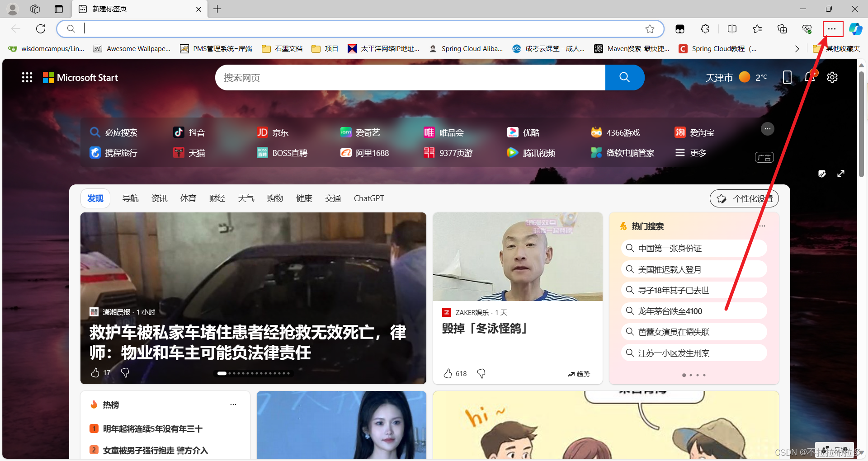Toggle split screen view
Screen dimensions: 868x461
732,29
